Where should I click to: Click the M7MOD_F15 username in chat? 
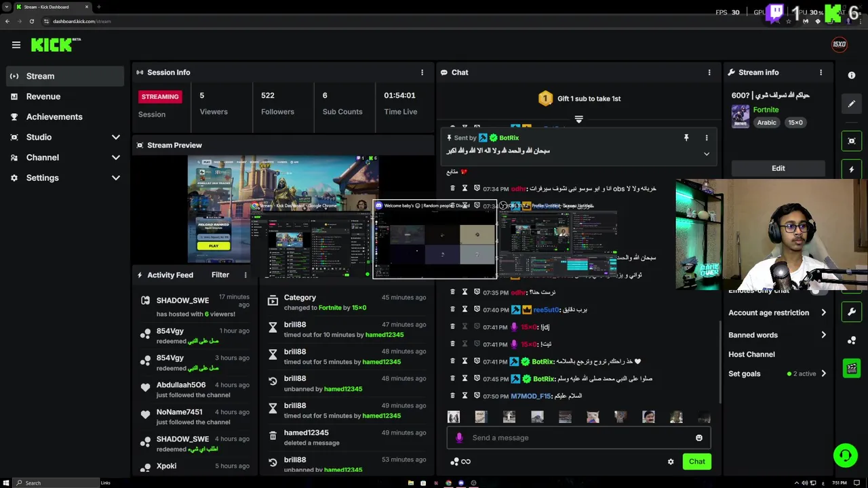(530, 396)
